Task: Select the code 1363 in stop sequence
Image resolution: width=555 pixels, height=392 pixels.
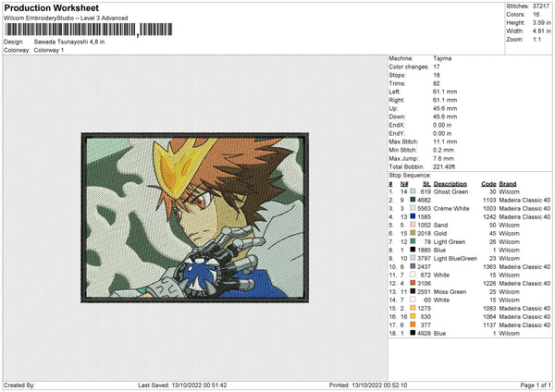Action: coord(489,266)
